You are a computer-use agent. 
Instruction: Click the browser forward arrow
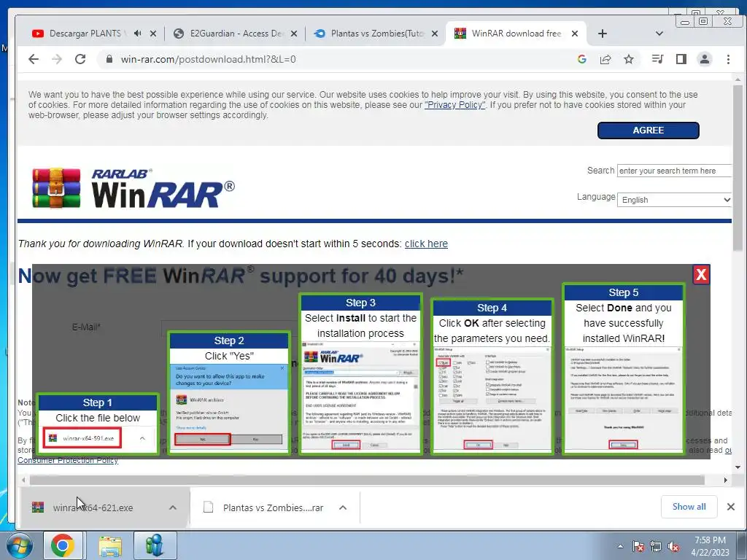(57, 59)
